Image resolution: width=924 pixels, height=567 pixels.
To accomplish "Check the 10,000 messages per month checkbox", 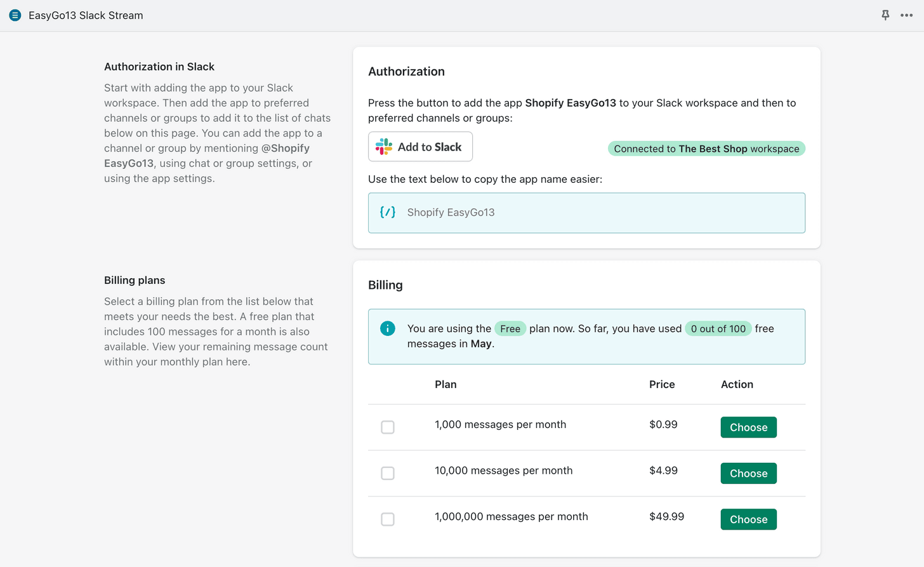I will [x=387, y=473].
